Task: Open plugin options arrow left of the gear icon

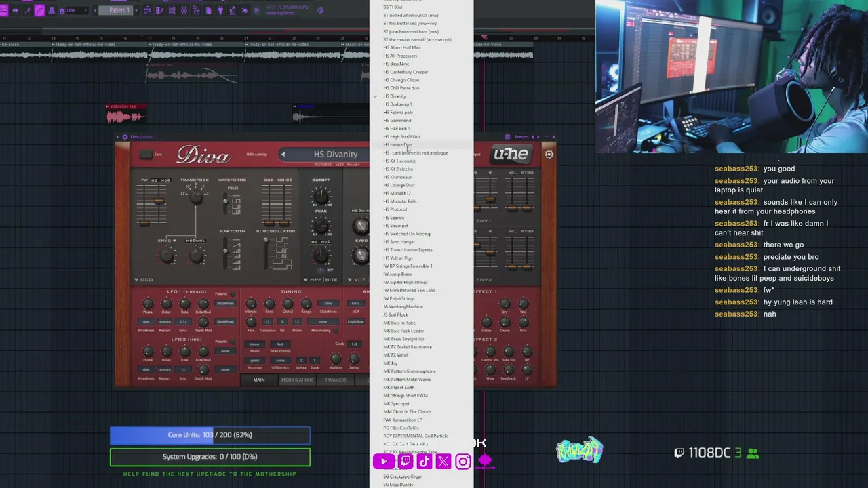Action: 117,137
